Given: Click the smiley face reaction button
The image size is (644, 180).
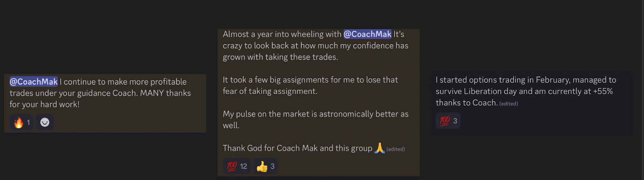Looking at the screenshot, I should [x=45, y=122].
